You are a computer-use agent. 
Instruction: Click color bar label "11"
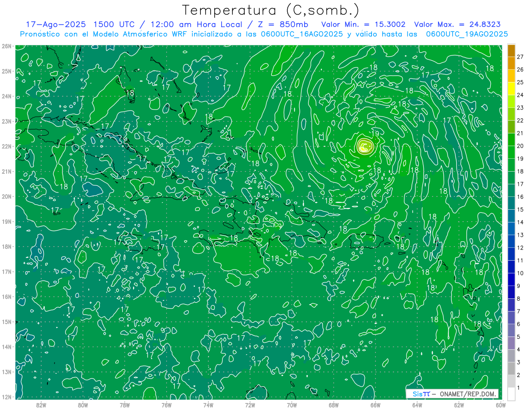pos(520,260)
